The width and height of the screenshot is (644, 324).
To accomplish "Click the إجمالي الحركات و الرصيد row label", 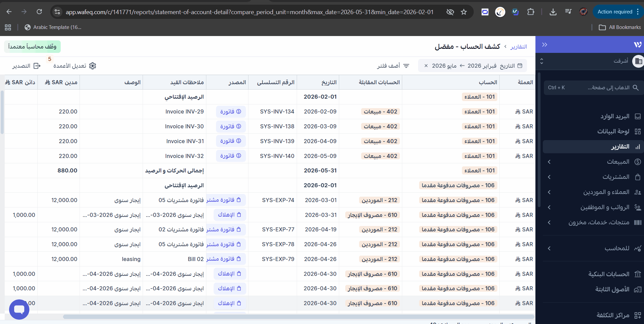I will (x=174, y=171).
